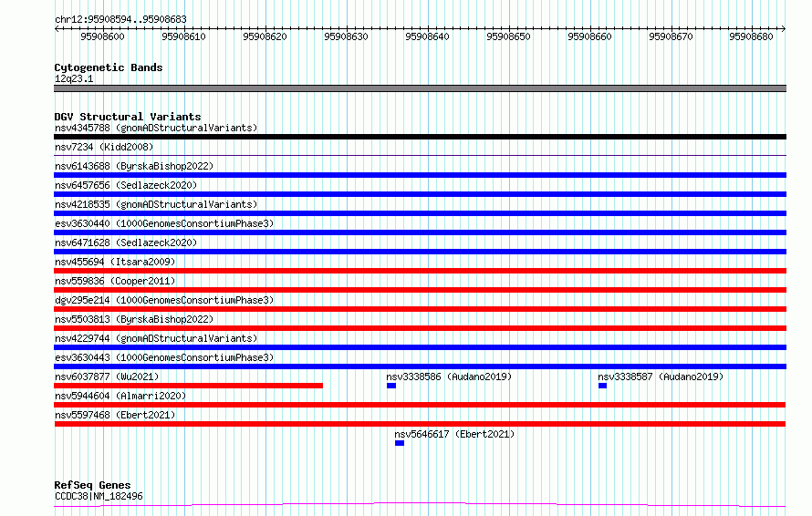Select the small blue nsv3338586 marker
Viewport: 812px width, 516px height.
[391, 386]
